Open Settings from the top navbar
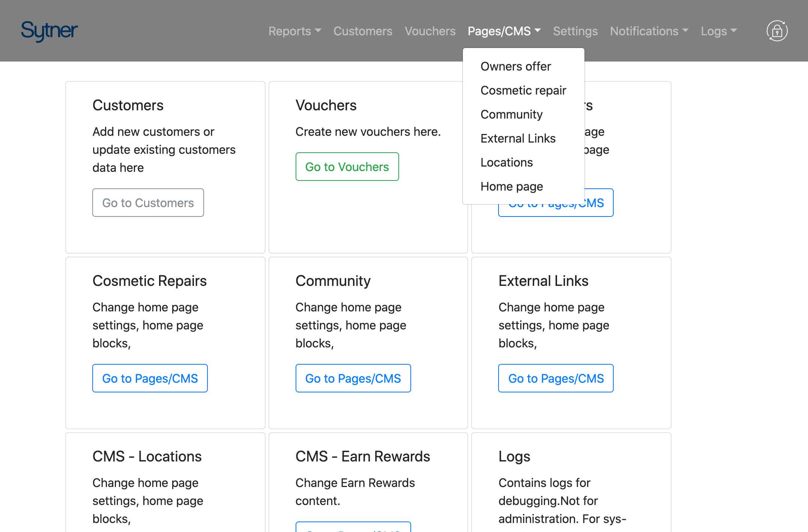 pos(575,31)
